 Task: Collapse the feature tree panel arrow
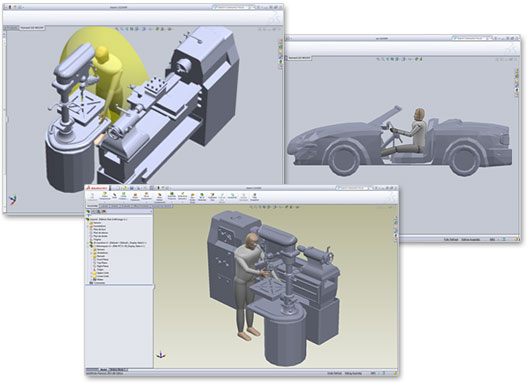[x=151, y=211]
